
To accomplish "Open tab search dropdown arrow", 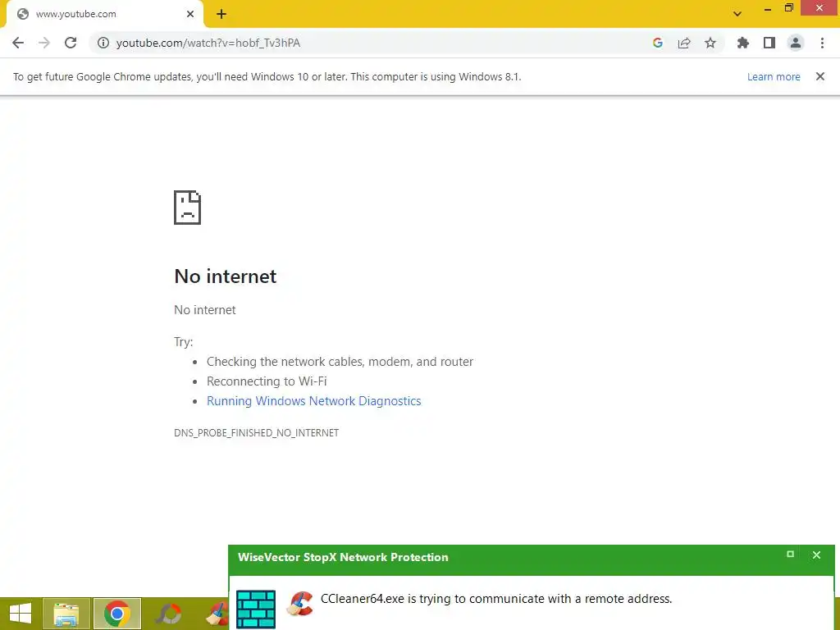I will point(737,14).
